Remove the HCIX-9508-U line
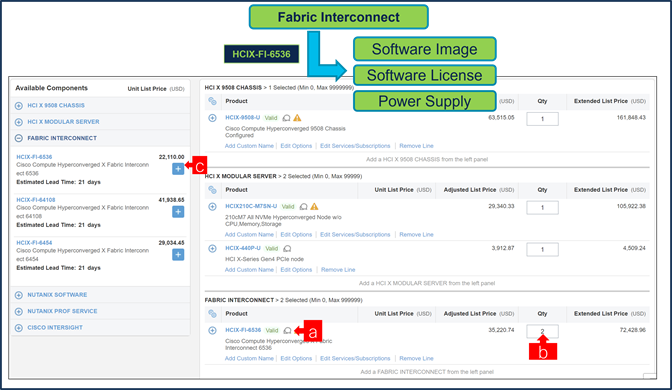The image size is (672, 390). click(416, 146)
